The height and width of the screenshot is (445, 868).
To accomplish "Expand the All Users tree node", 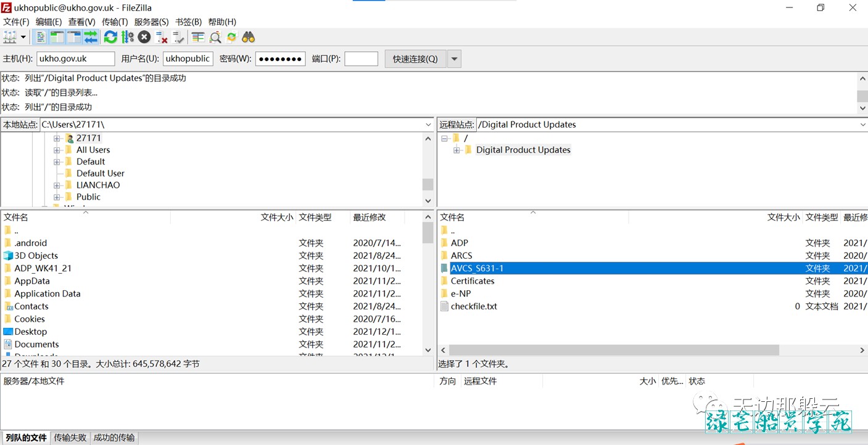I will [x=57, y=150].
